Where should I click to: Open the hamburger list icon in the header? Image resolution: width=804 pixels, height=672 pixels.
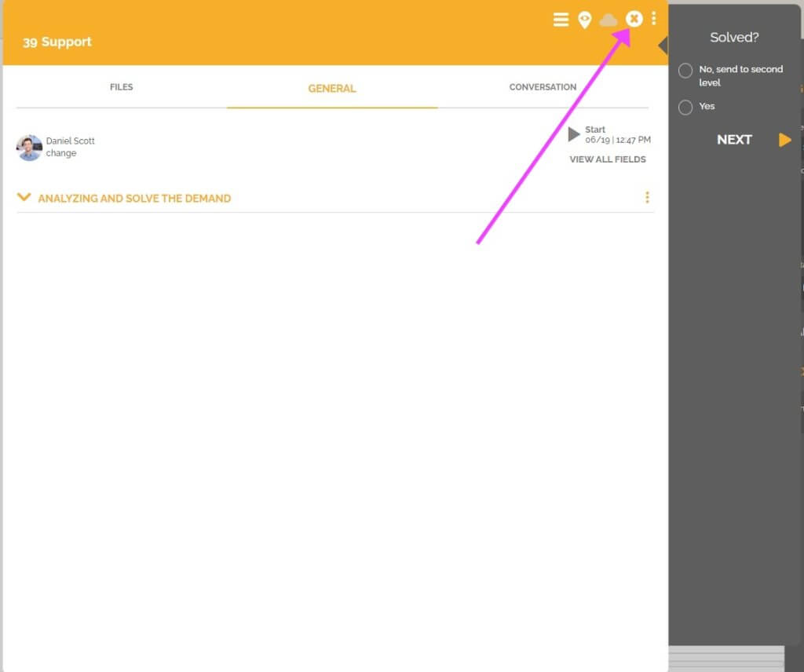pos(561,19)
